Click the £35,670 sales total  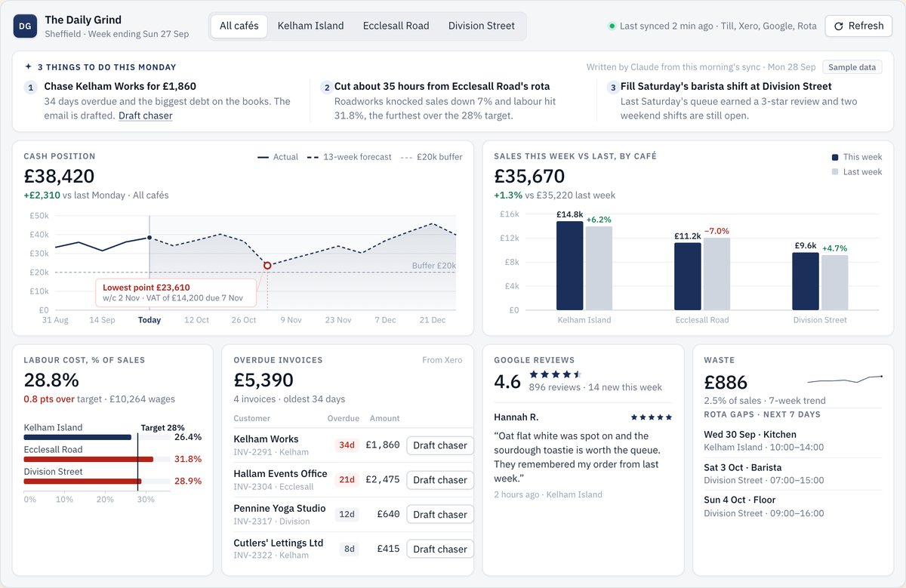tap(530, 177)
